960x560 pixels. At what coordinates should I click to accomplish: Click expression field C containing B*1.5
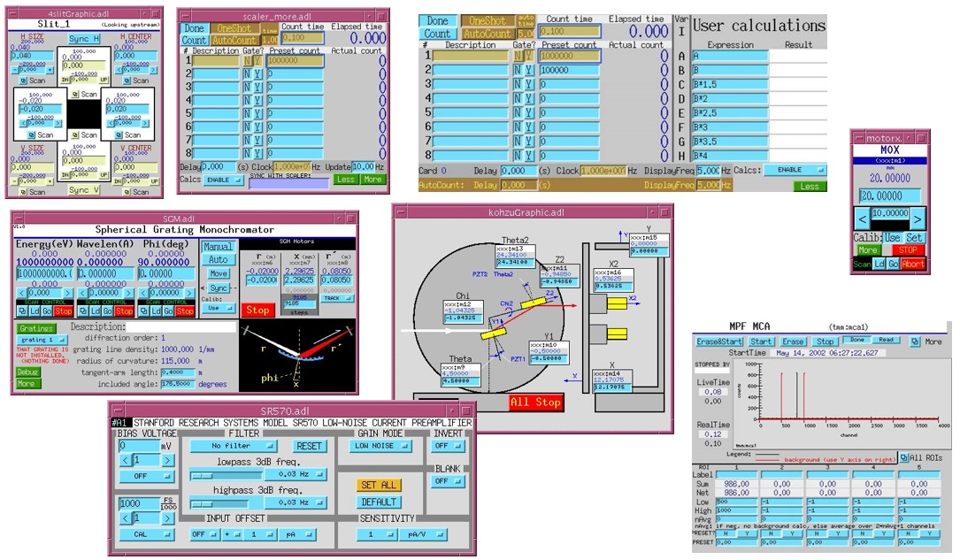[x=730, y=84]
